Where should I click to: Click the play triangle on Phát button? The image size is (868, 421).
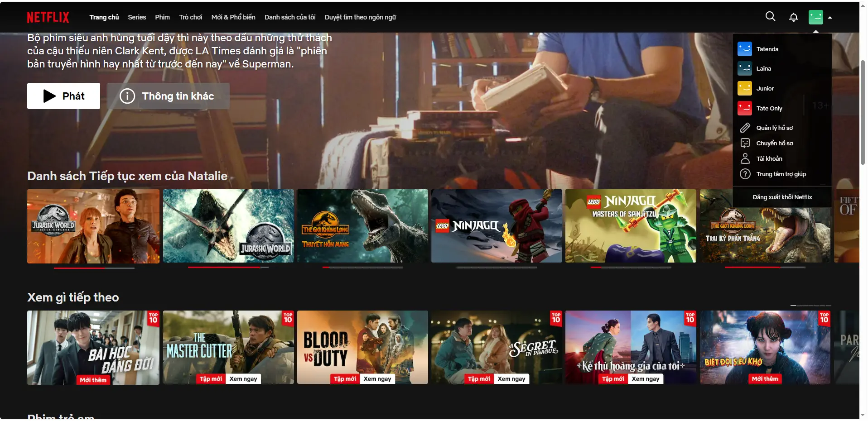(x=49, y=96)
